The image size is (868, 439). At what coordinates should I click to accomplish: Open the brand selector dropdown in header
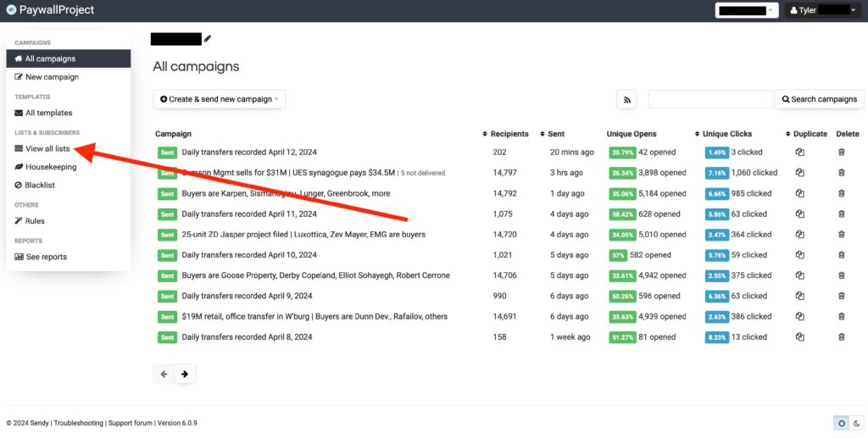pos(746,10)
